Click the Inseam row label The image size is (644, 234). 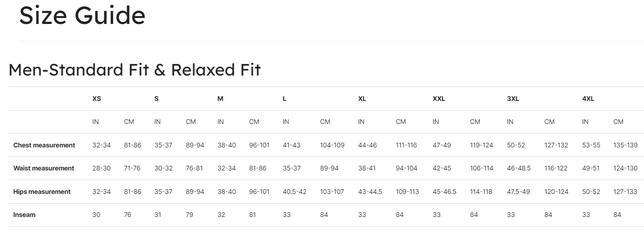24,215
